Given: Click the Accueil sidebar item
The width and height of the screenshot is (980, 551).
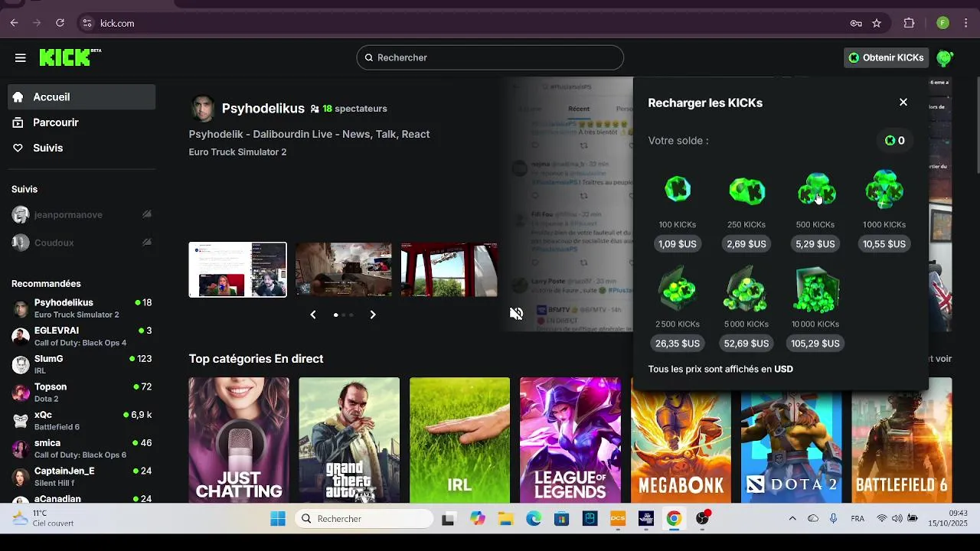Looking at the screenshot, I should pos(82,97).
